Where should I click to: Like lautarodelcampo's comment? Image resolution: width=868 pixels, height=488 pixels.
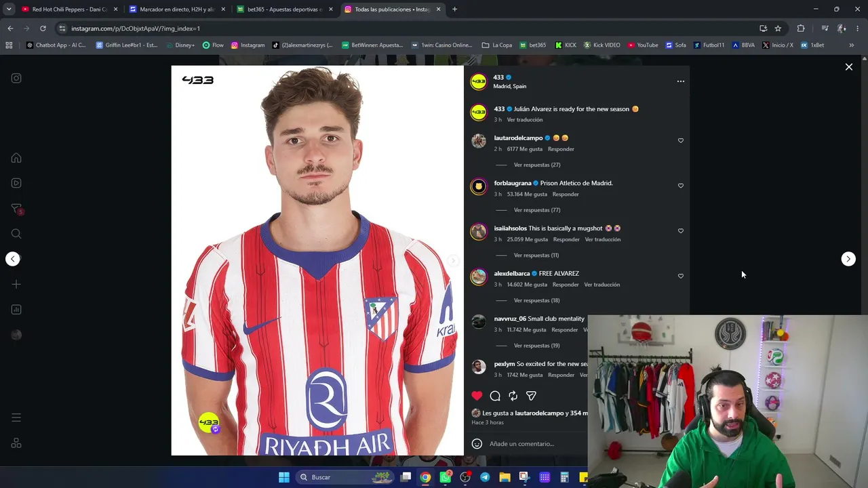(681, 140)
